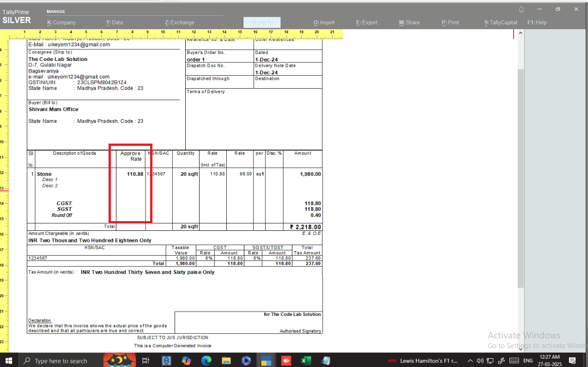Click the active Tally icon in taskbar
The image size is (588, 367).
click(x=266, y=361)
